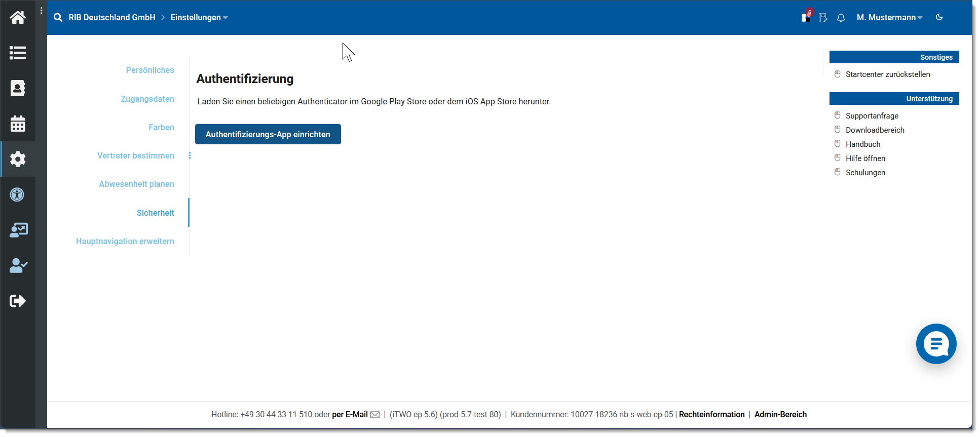
Task: Click the home icon in sidebar
Action: pyautogui.click(x=18, y=18)
